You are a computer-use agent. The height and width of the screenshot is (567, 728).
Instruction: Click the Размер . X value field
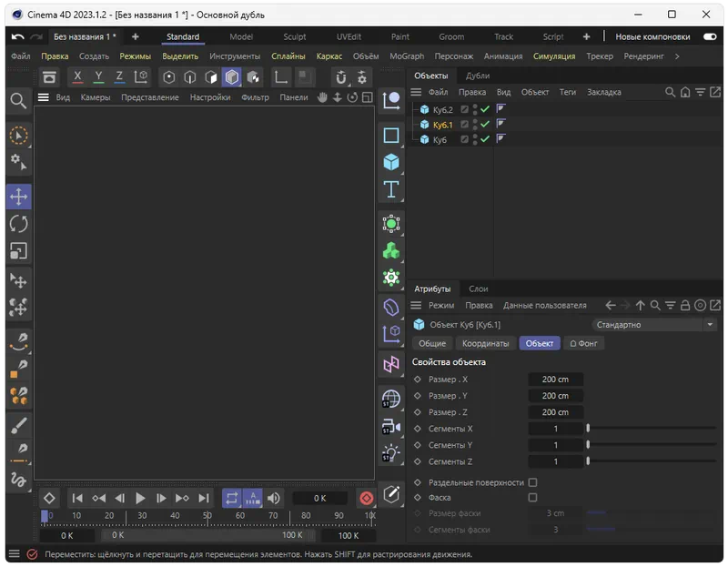555,379
